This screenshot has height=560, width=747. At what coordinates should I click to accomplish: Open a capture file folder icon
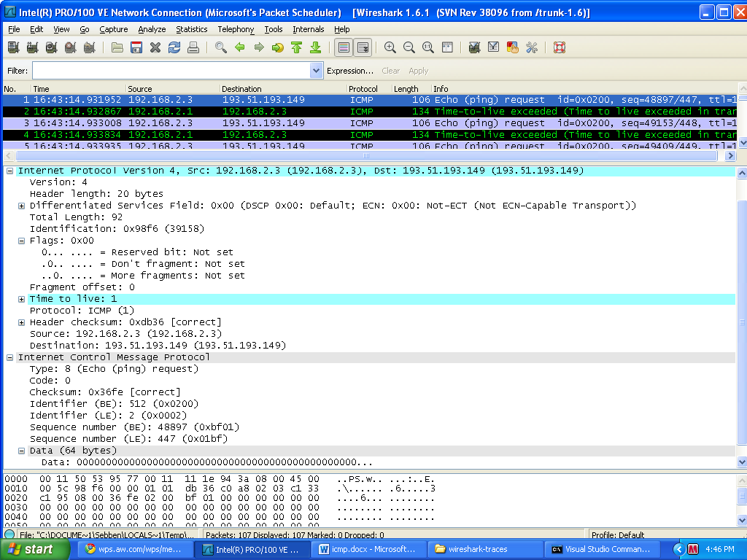(117, 47)
